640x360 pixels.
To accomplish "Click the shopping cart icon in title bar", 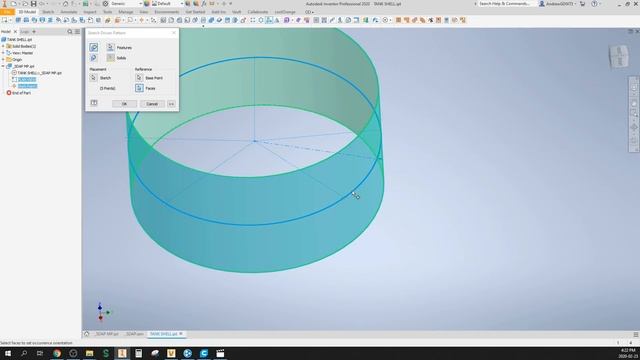I will (582, 4).
